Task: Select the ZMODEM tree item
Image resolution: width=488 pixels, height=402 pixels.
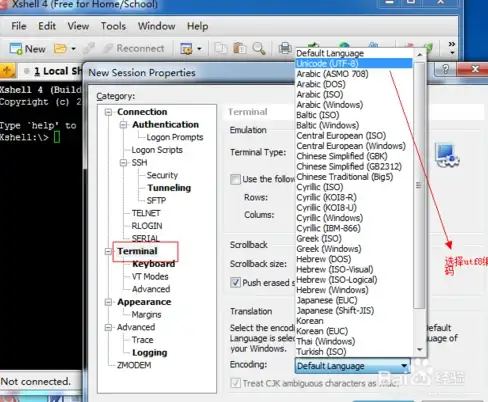Action: point(134,365)
